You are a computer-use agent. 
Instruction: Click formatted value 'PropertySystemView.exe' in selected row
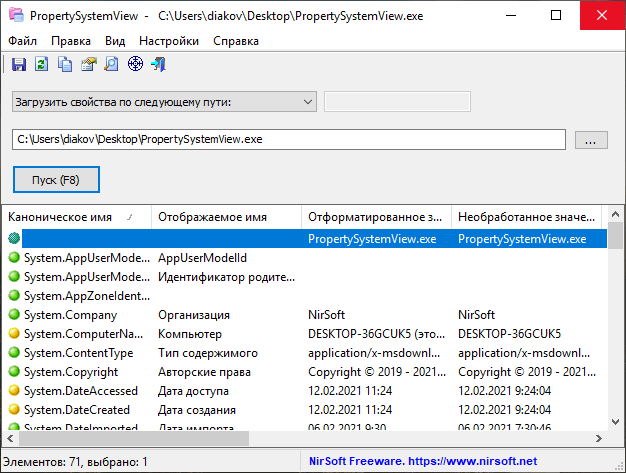(x=372, y=239)
